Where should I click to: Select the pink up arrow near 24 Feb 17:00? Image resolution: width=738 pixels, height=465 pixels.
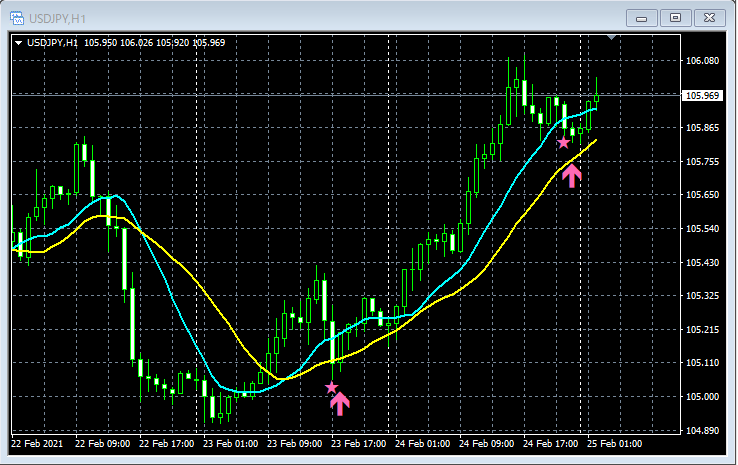(x=571, y=176)
